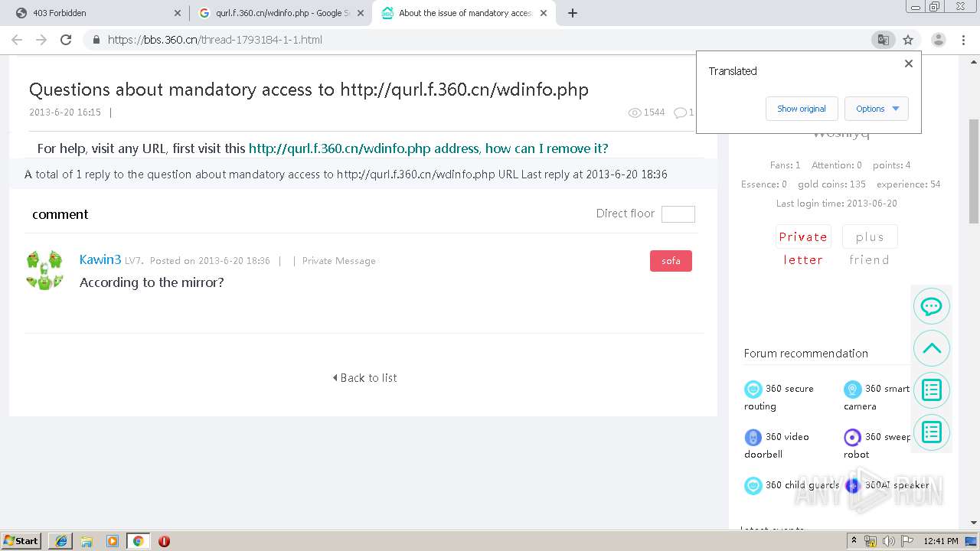
Task: Open the translate Options dropdown
Action: click(877, 109)
